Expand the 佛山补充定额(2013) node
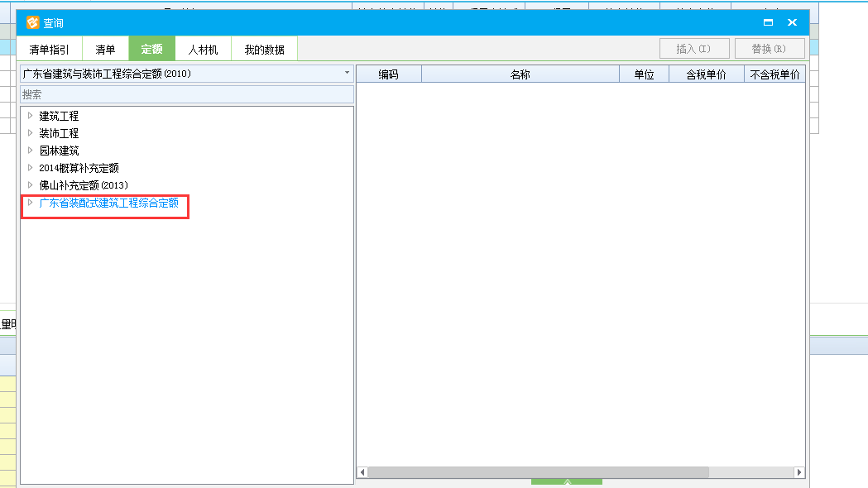 [x=30, y=184]
